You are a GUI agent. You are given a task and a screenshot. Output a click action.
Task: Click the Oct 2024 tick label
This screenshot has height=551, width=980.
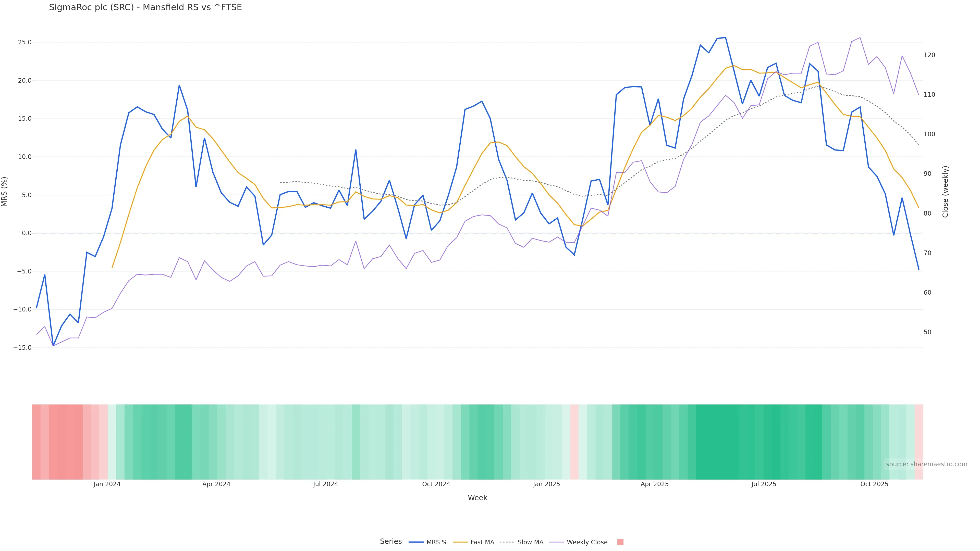(x=436, y=484)
